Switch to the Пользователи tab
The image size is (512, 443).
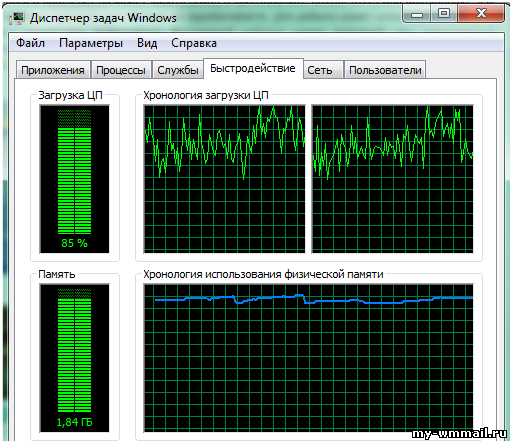click(385, 70)
